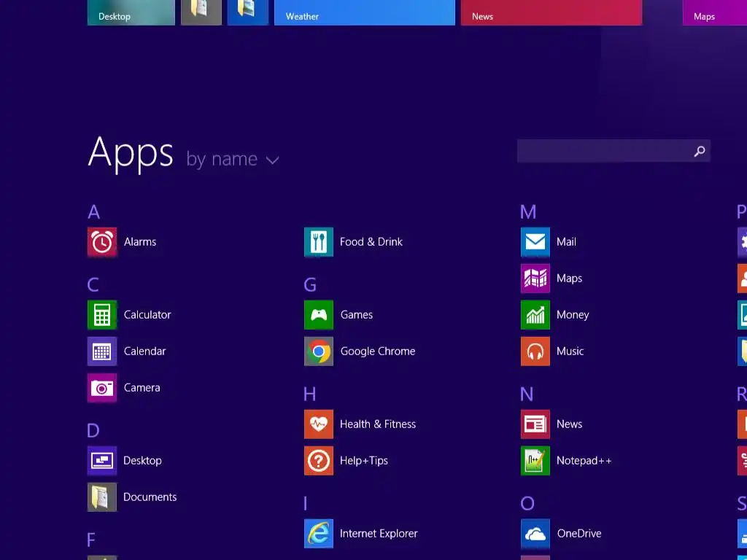Launch the Money chart icon
This screenshot has height=560, width=747.
[535, 315]
